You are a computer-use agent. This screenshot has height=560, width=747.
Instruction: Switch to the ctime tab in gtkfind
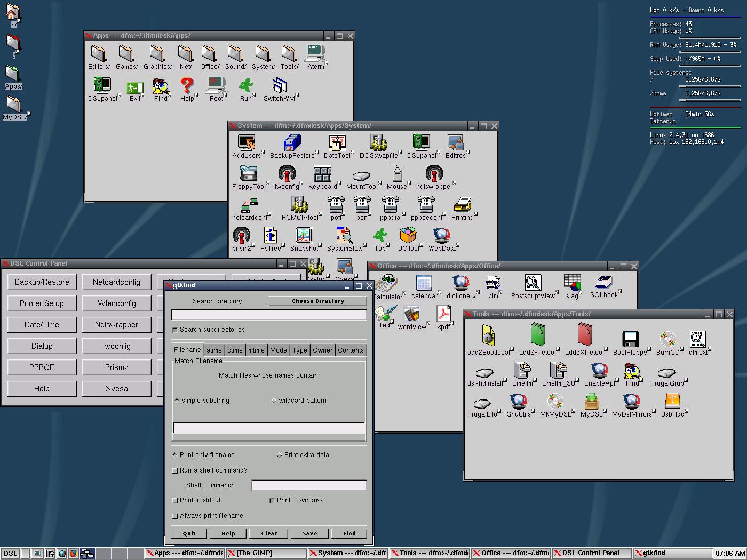235,350
